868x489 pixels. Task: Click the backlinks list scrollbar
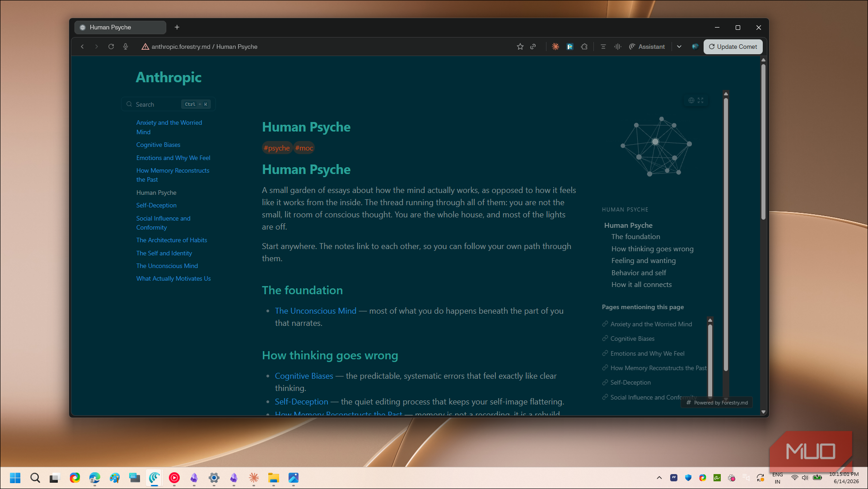point(710,359)
